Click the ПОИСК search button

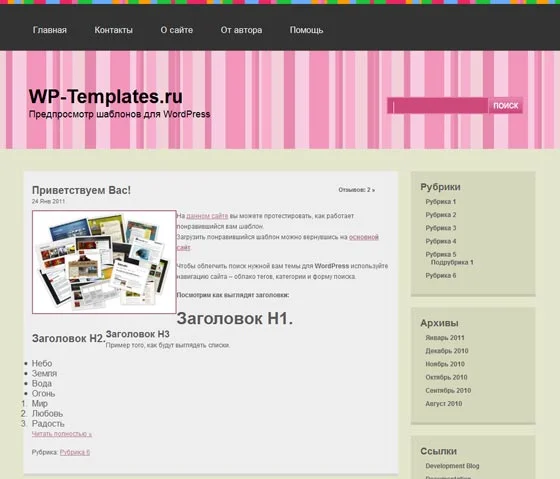click(x=506, y=105)
